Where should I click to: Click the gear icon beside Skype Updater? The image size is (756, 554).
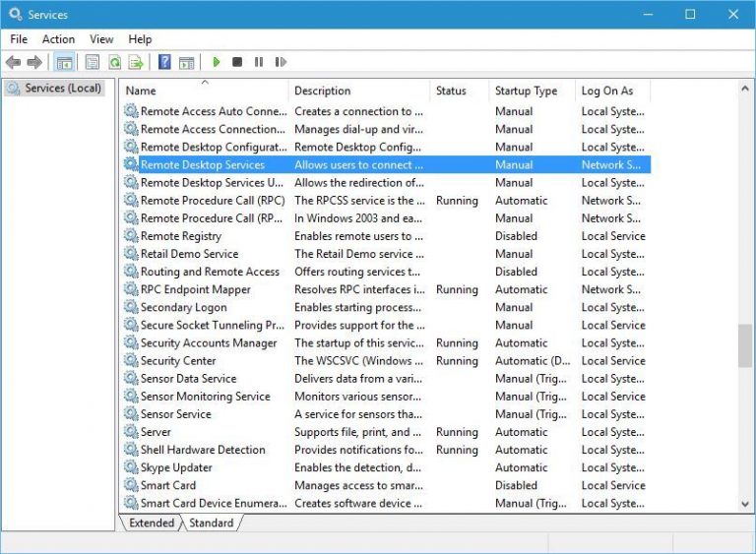tap(131, 466)
